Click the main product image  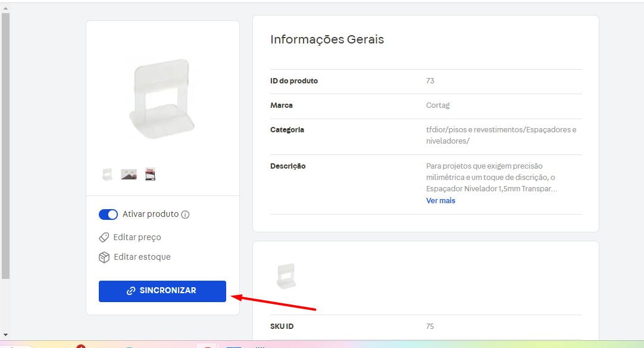click(x=162, y=98)
